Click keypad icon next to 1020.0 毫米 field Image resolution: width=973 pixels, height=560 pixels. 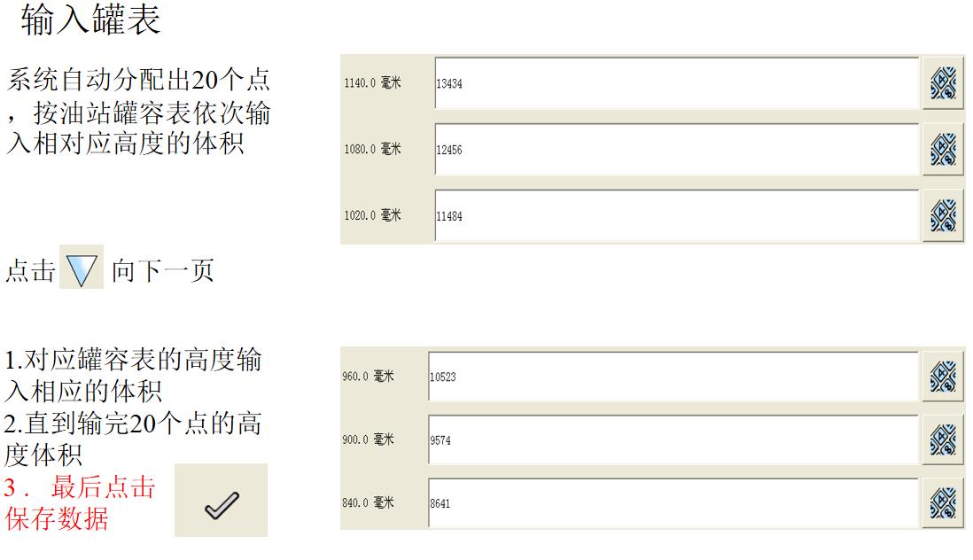[943, 216]
